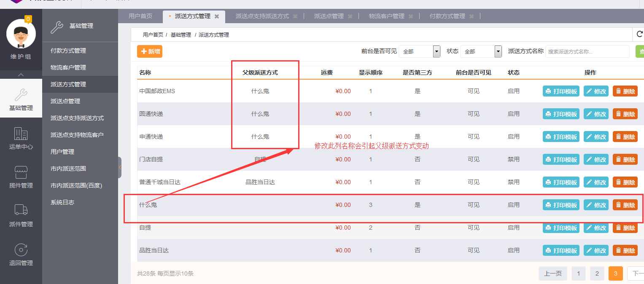Screen dimensions: 644x284
Task: Collapse the sidebar with the up chevron
Action: (x=21, y=75)
